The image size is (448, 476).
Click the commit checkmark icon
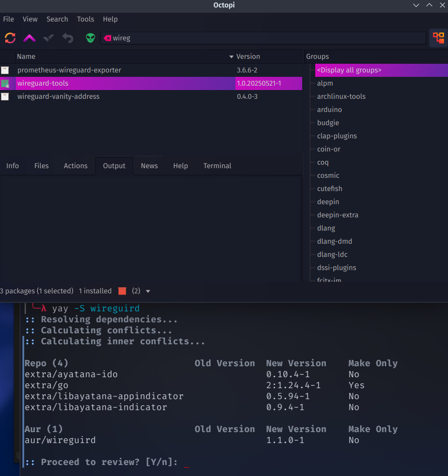pos(49,38)
